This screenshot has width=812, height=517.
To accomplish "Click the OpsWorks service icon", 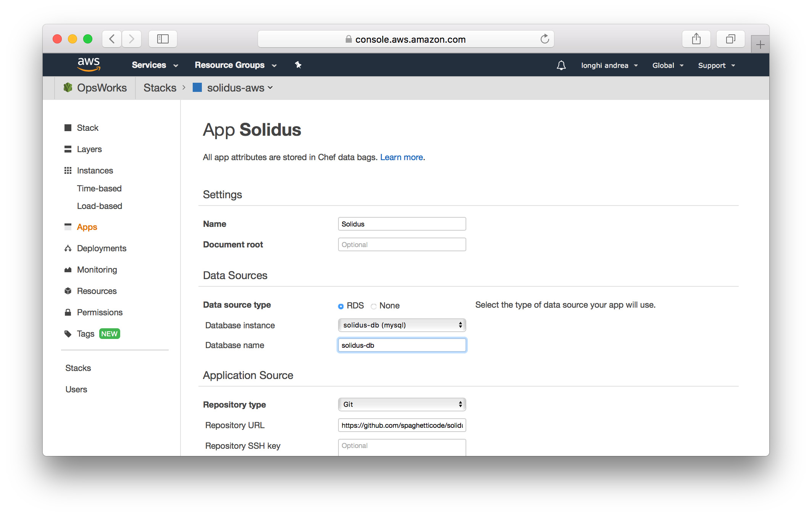I will [x=68, y=88].
